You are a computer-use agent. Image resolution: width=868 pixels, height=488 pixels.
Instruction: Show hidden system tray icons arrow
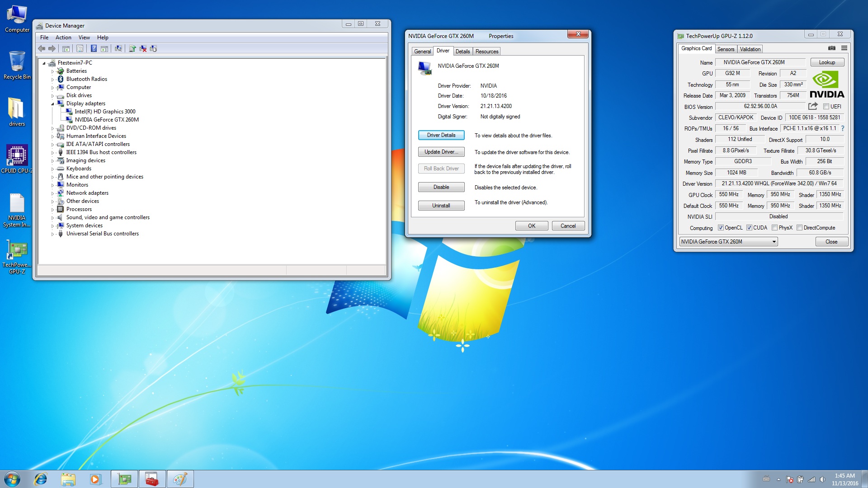click(778, 479)
